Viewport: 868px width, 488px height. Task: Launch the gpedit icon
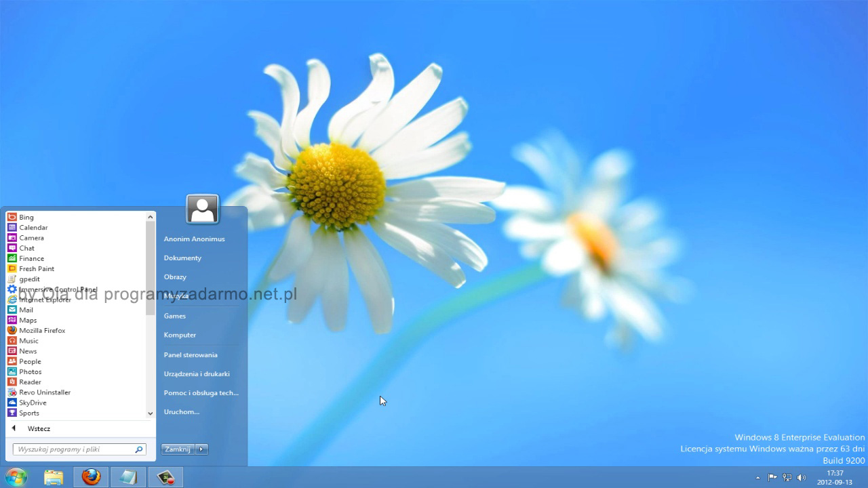click(12, 279)
